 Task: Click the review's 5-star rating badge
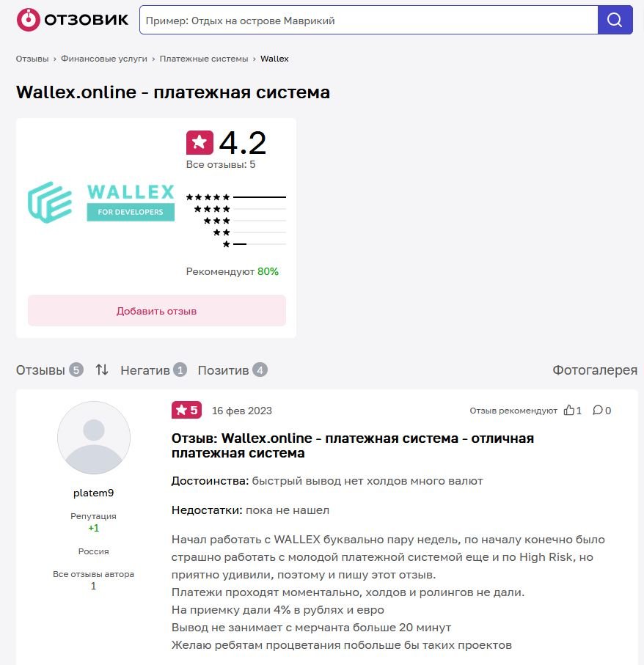coord(186,410)
